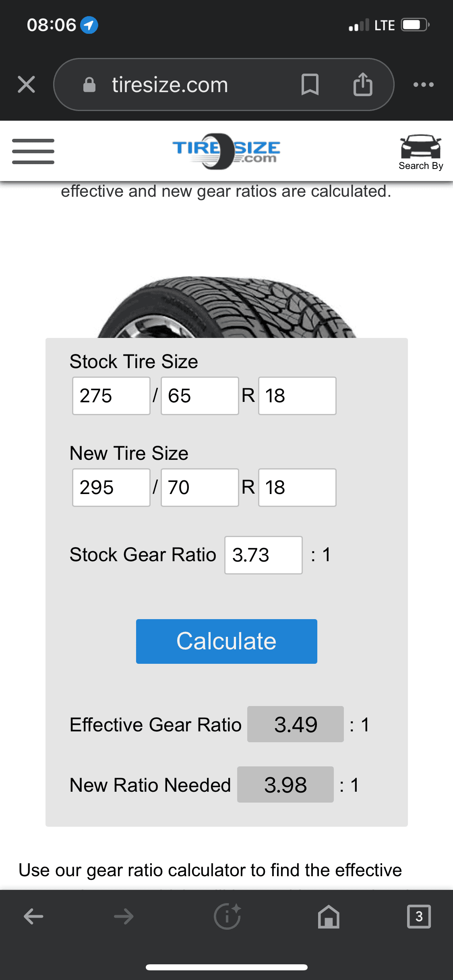Close the browser tab with X icon
453x980 pixels.
(x=27, y=84)
